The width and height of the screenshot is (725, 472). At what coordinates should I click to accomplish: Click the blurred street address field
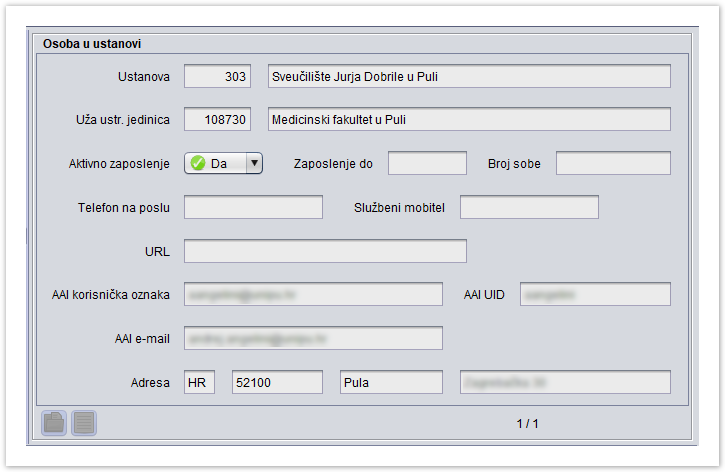pos(564,383)
